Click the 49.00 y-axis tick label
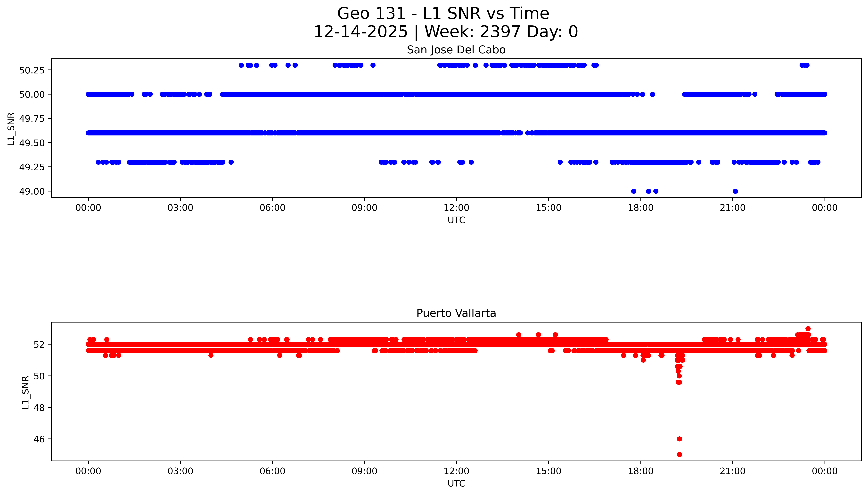The width and height of the screenshot is (868, 495). [32, 191]
